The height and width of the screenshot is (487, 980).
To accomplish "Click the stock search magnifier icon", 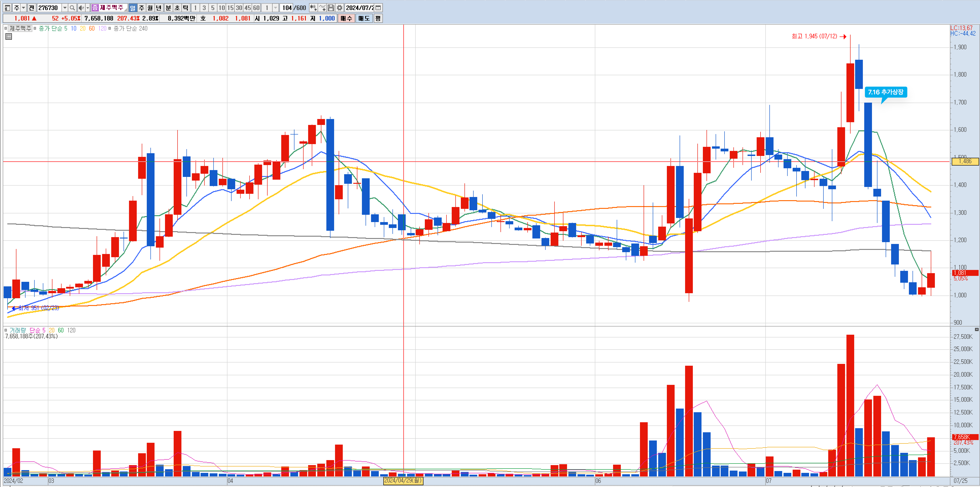I will (72, 8).
